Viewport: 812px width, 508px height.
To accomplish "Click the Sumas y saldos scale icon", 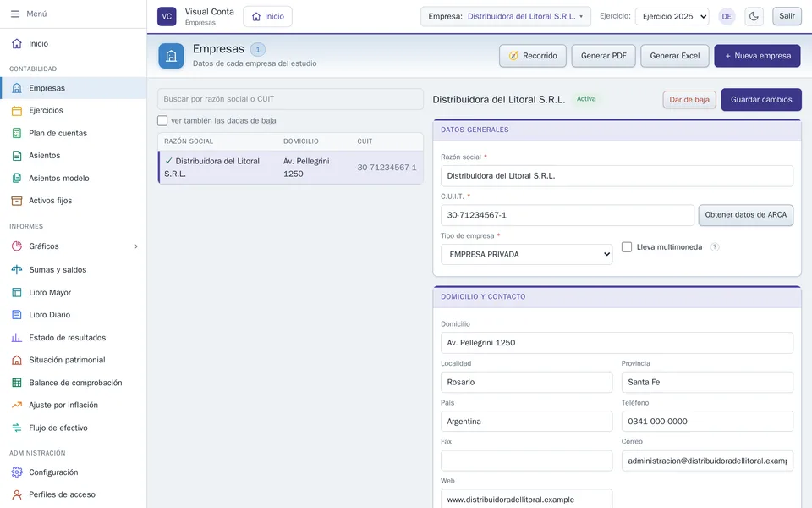I will click(17, 269).
